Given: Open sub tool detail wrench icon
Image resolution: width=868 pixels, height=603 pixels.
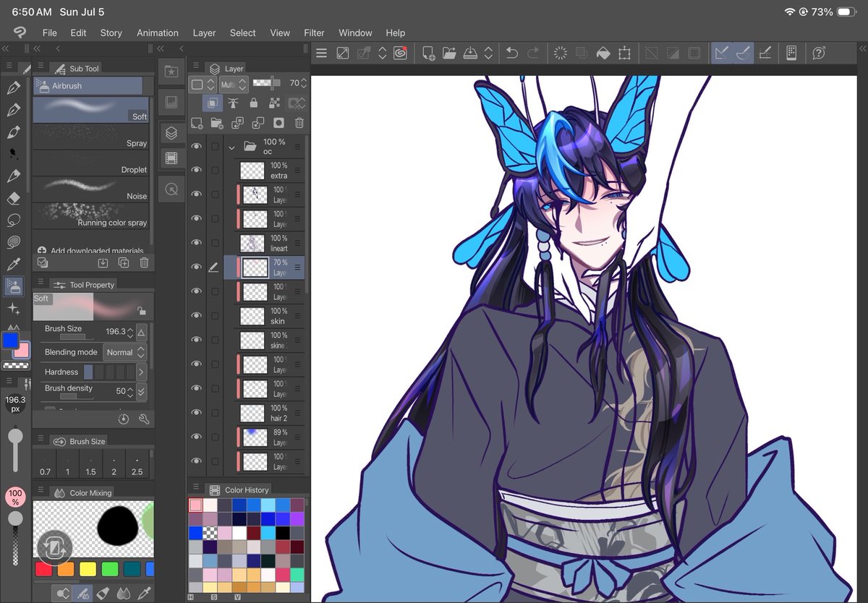Looking at the screenshot, I should point(144,419).
